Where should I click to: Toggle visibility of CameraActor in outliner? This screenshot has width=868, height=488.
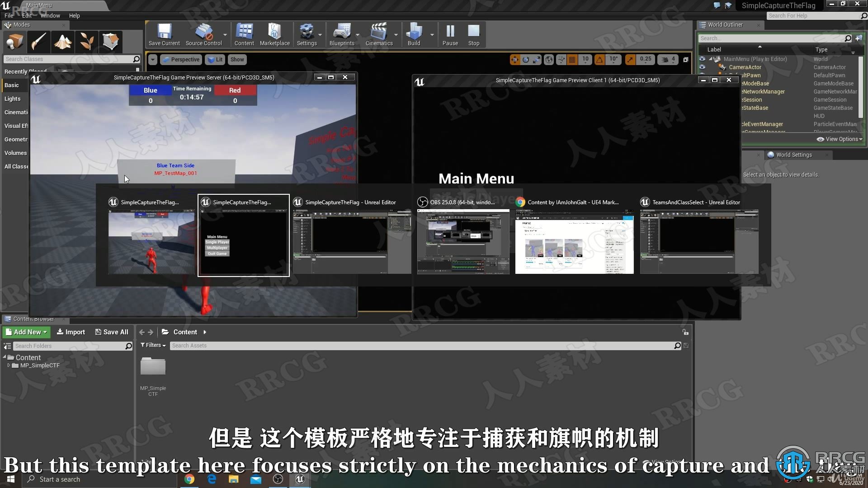[702, 67]
